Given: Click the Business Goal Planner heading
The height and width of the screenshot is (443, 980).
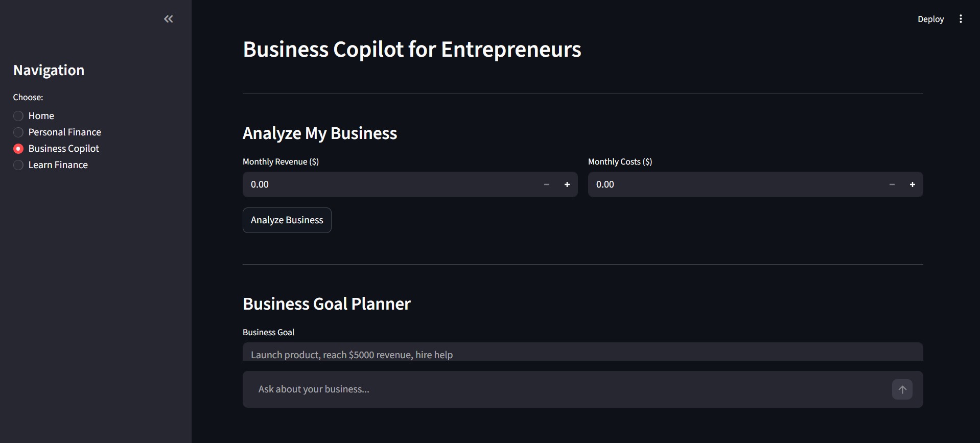Looking at the screenshot, I should pos(326,304).
